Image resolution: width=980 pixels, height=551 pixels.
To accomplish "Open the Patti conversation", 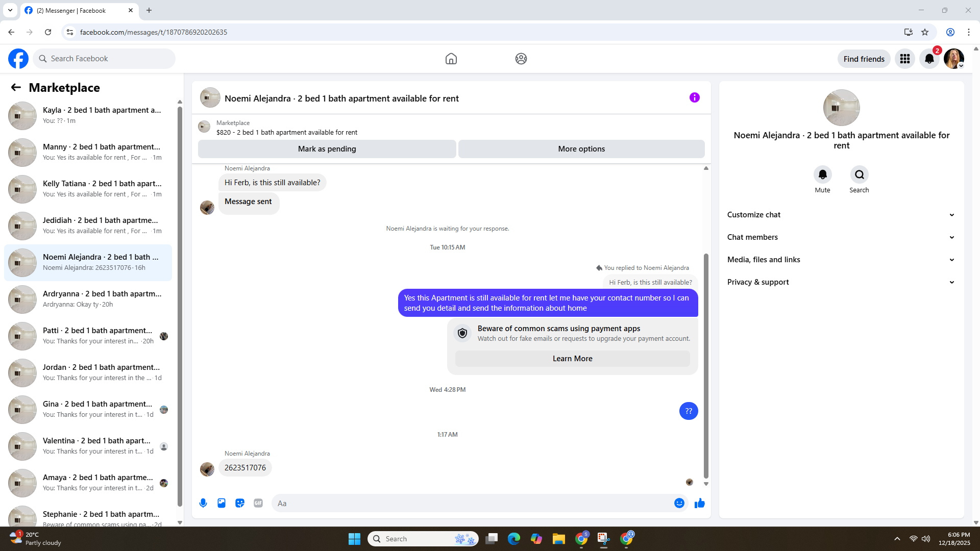I will click(x=88, y=336).
